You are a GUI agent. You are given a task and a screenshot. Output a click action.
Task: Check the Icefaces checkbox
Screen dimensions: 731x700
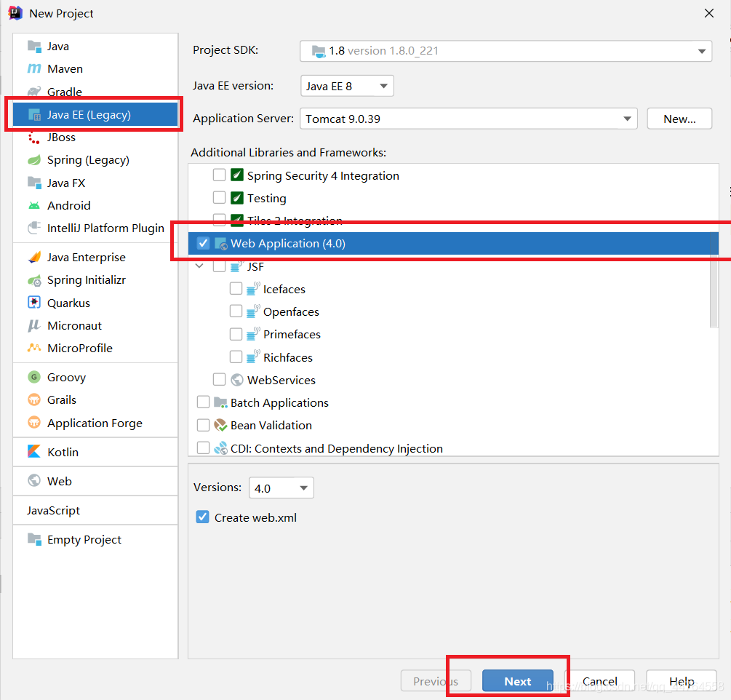coord(236,289)
